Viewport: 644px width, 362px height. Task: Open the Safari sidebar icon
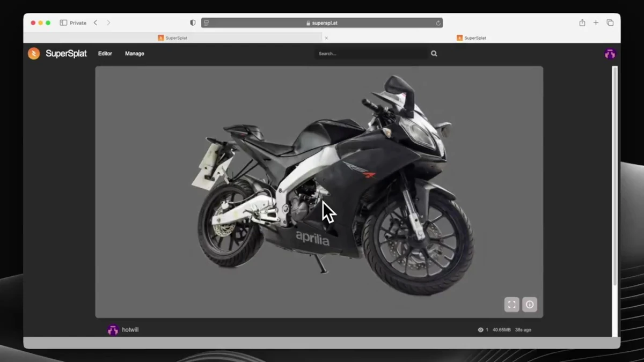pyautogui.click(x=63, y=23)
